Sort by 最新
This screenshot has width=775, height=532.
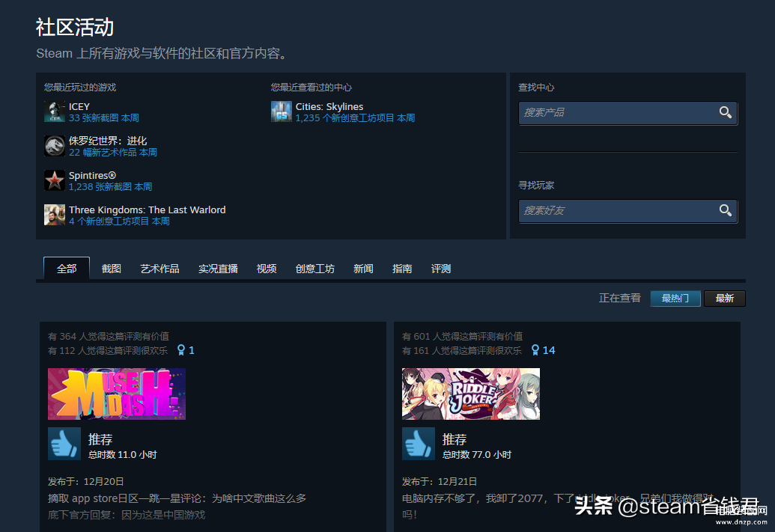point(725,299)
